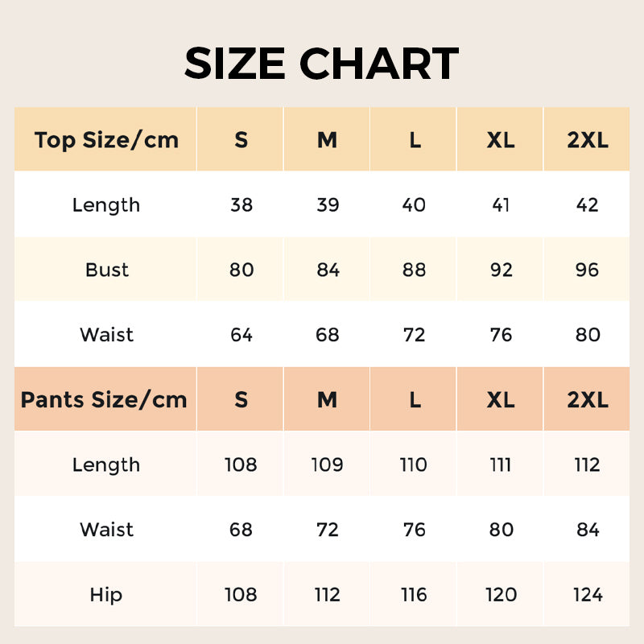The image size is (644, 644).
Task: Select the top waist value 64
Action: pyautogui.click(x=242, y=335)
